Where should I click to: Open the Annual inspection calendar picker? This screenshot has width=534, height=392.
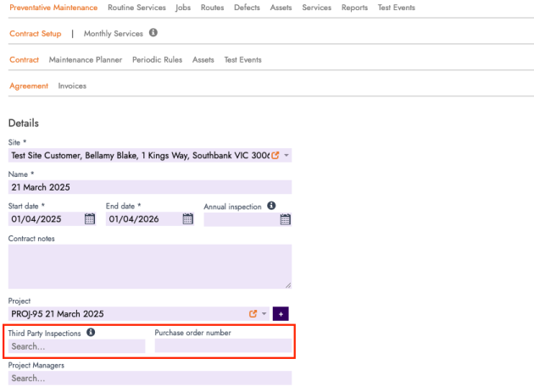click(x=286, y=219)
